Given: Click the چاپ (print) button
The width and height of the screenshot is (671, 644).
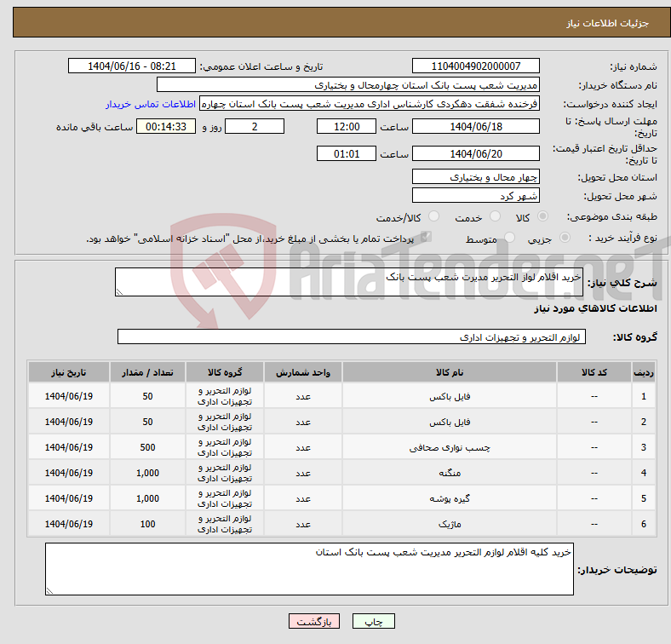Looking at the screenshot, I should coord(373,621).
